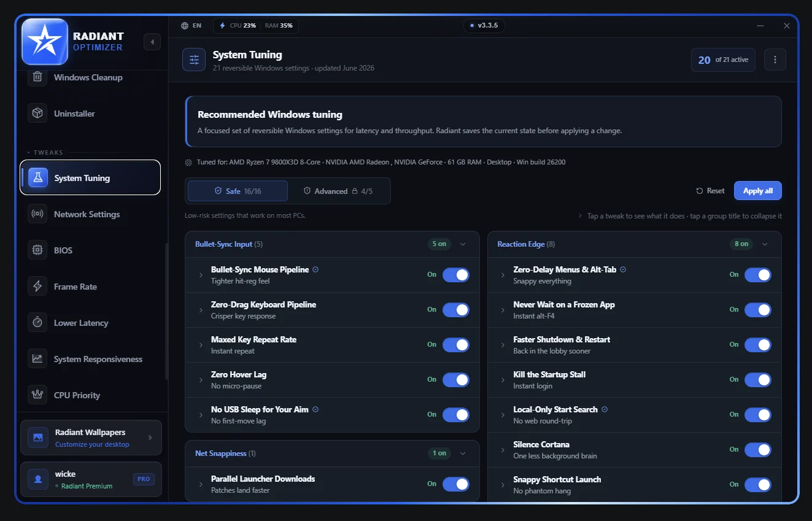
Task: Click the Radiant Optimizer star logo
Action: (45, 42)
